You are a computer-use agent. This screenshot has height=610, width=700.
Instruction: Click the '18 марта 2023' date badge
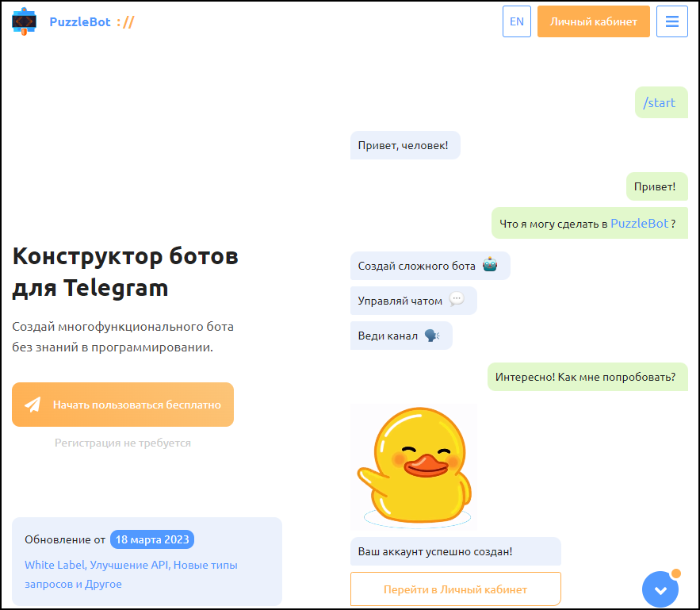click(151, 539)
